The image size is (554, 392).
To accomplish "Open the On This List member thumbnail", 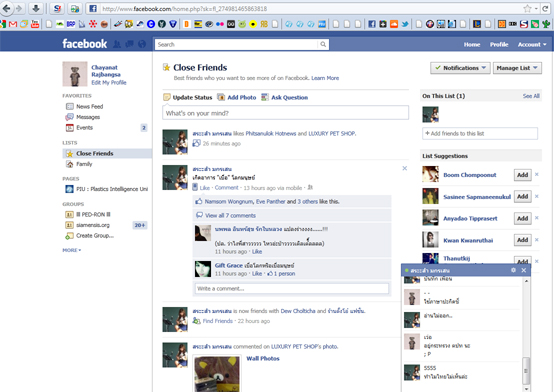I will tap(430, 115).
